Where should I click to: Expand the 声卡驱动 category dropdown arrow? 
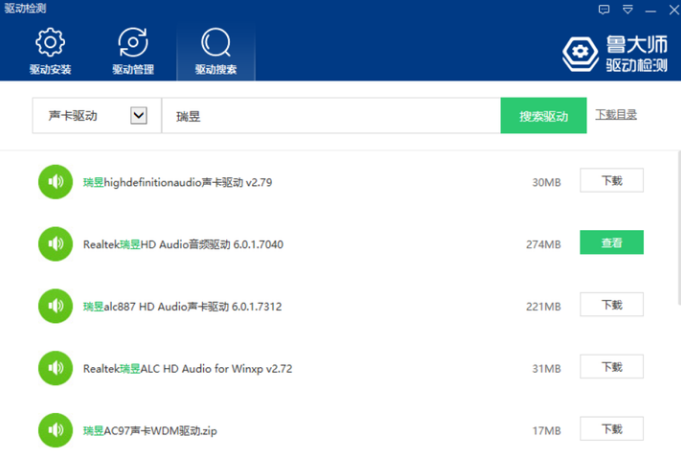139,116
